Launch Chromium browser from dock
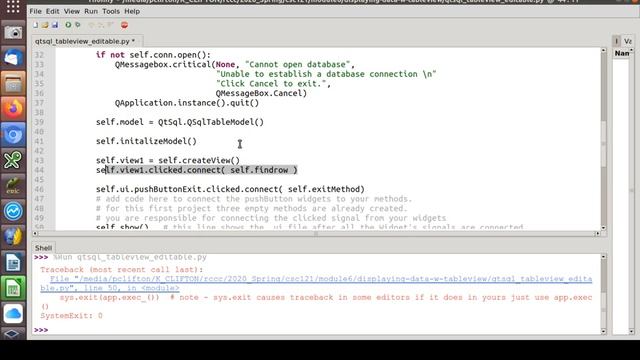This screenshot has height=360, width=640. pyautogui.click(x=13, y=135)
